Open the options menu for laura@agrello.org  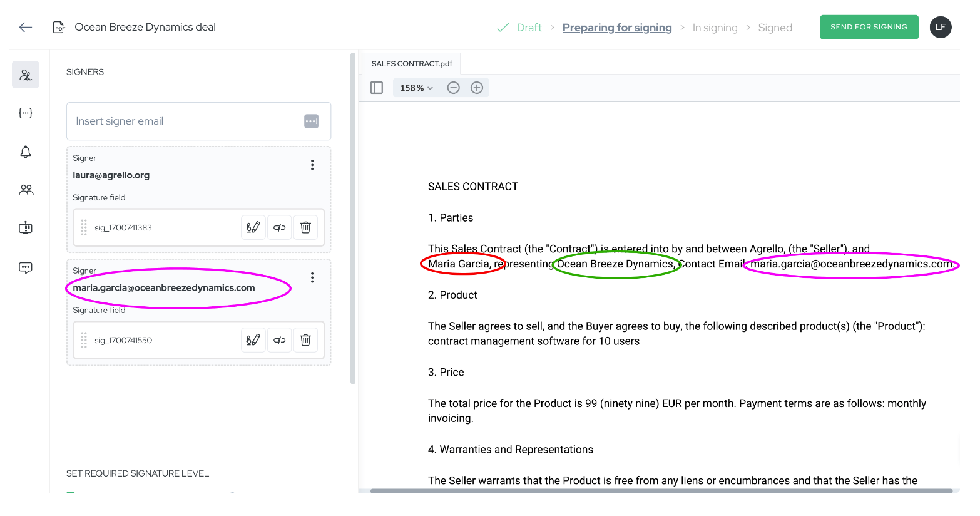click(x=312, y=165)
